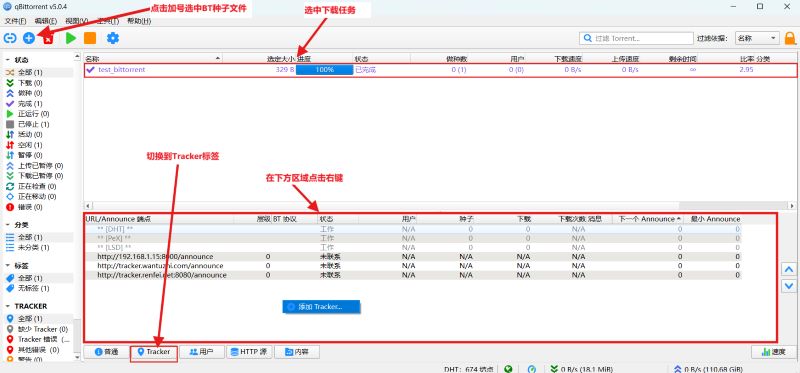Click 添加 Tracker... context menu entry
The image size is (800, 373).
(321, 307)
